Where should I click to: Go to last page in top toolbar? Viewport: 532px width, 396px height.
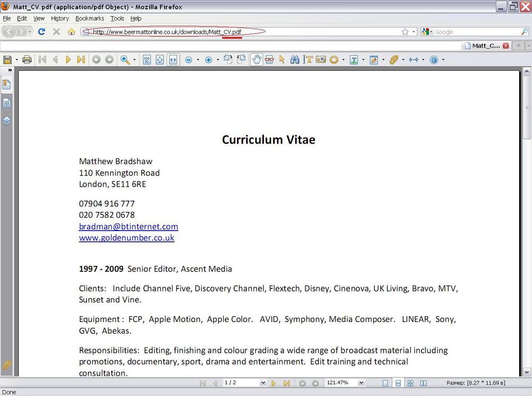click(x=81, y=60)
